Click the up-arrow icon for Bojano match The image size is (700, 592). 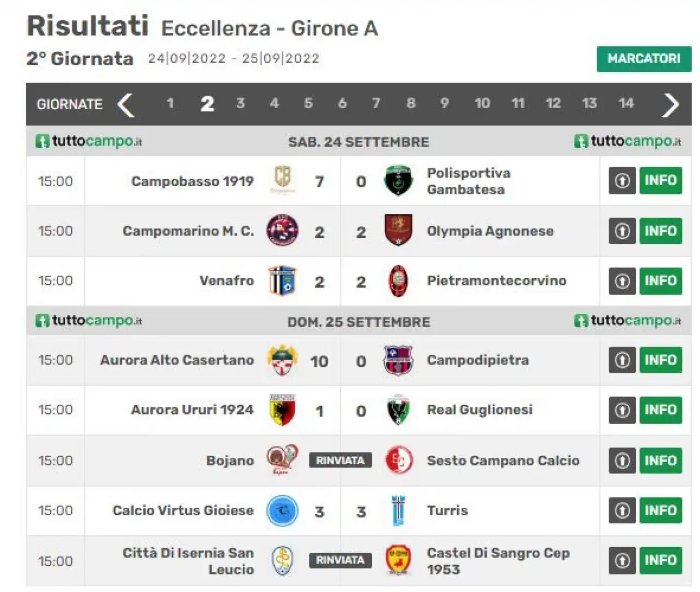[x=622, y=461]
